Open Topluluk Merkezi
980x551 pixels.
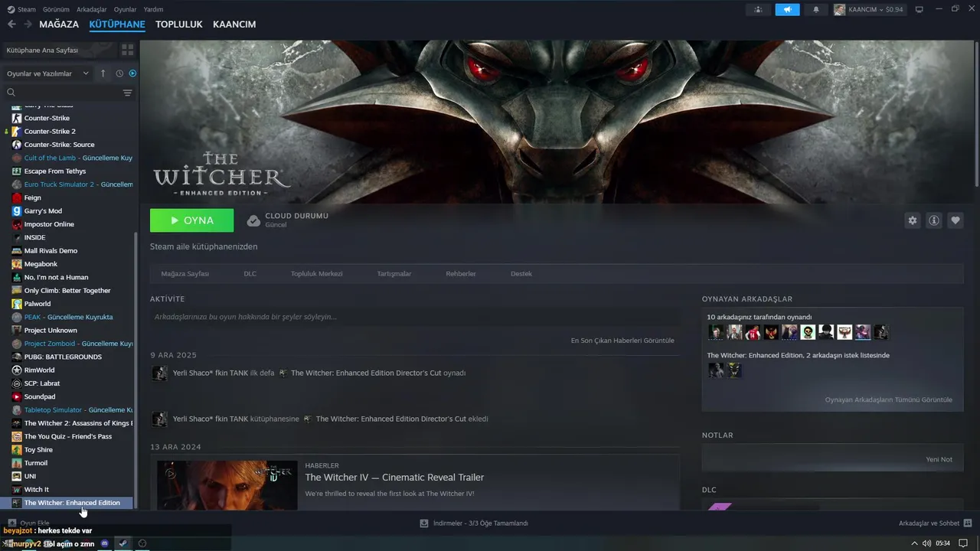pos(316,274)
